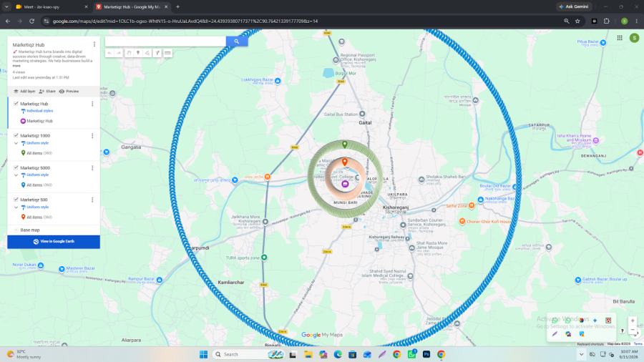Select the Add marker tool
The height and width of the screenshot is (362, 644).
(138, 53)
